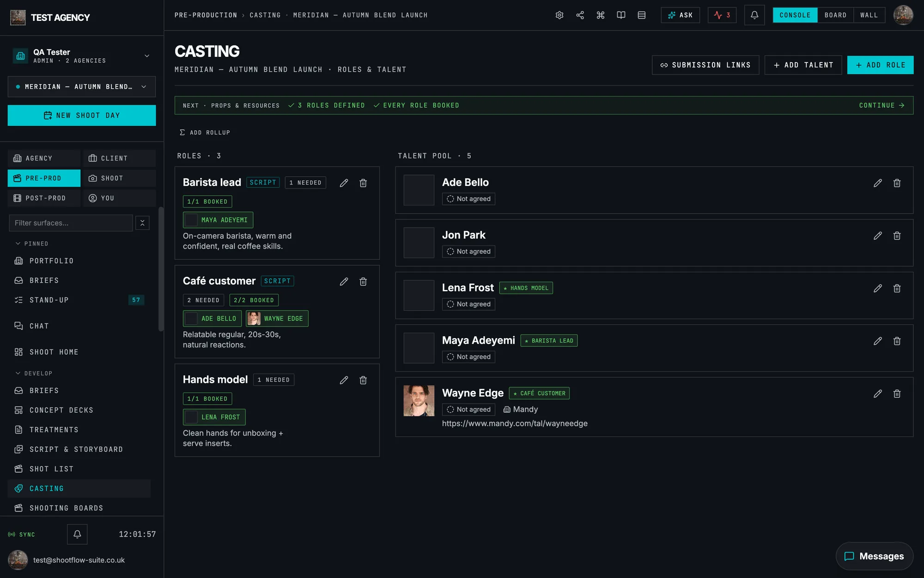Edit the Hands model role

click(x=344, y=380)
